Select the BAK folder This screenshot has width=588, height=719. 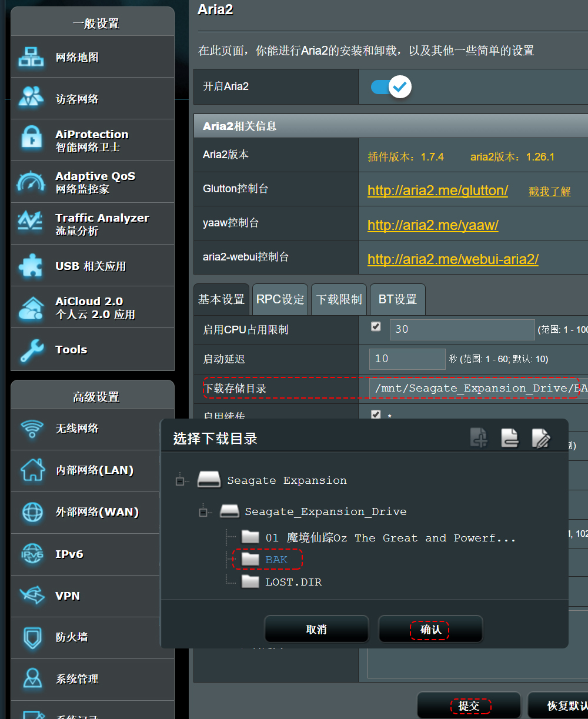tap(276, 560)
